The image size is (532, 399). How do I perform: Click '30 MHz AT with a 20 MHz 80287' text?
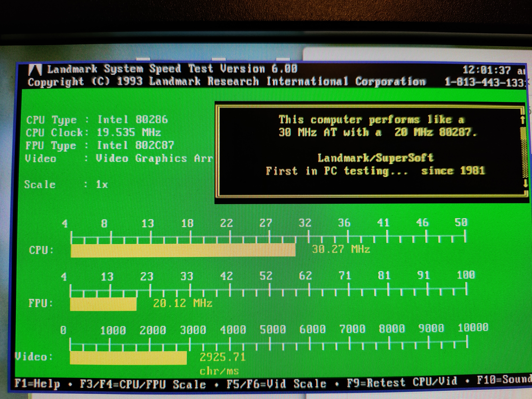[x=378, y=132]
